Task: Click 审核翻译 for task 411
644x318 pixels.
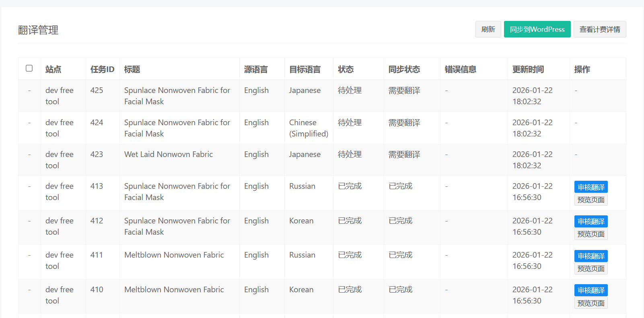Action: [591, 256]
